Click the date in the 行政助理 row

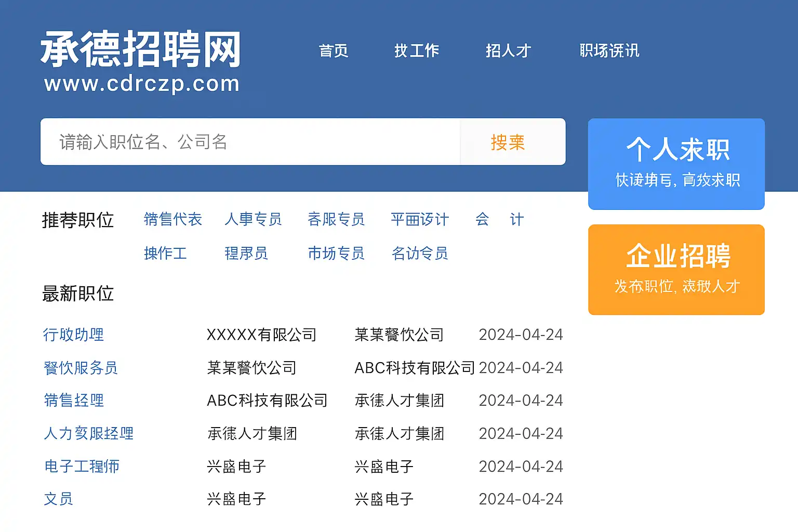tap(521, 335)
